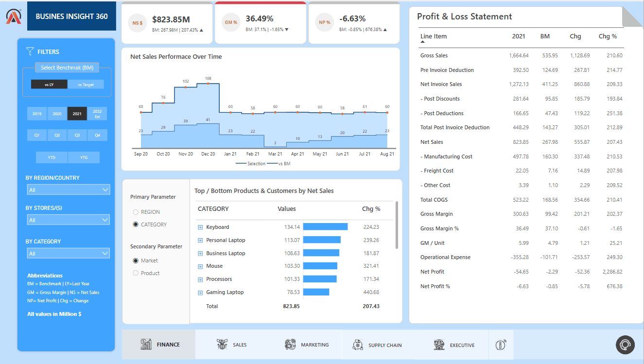The width and height of the screenshot is (644, 364).
Task: Select the 2020 year filter button
Action: tap(56, 113)
